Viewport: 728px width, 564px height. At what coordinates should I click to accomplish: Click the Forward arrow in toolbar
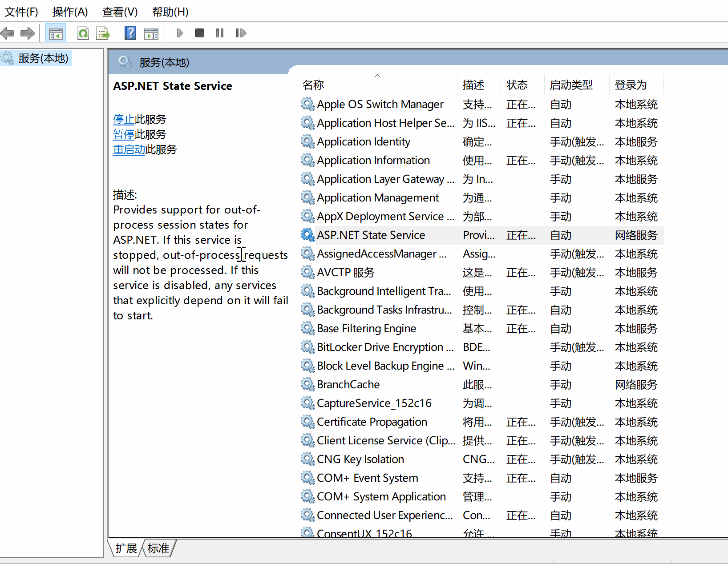pyautogui.click(x=28, y=33)
